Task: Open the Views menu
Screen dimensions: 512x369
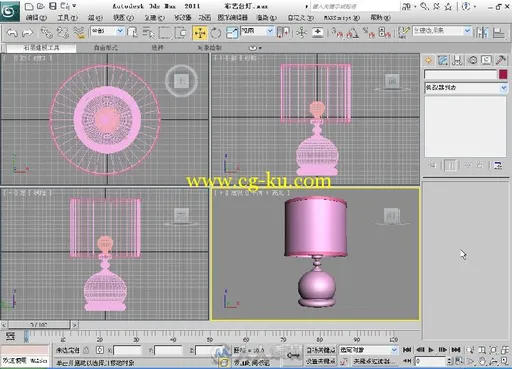Action: [123, 18]
